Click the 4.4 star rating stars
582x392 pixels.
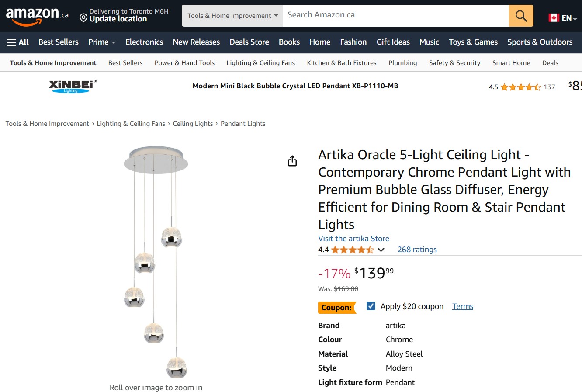[352, 250]
